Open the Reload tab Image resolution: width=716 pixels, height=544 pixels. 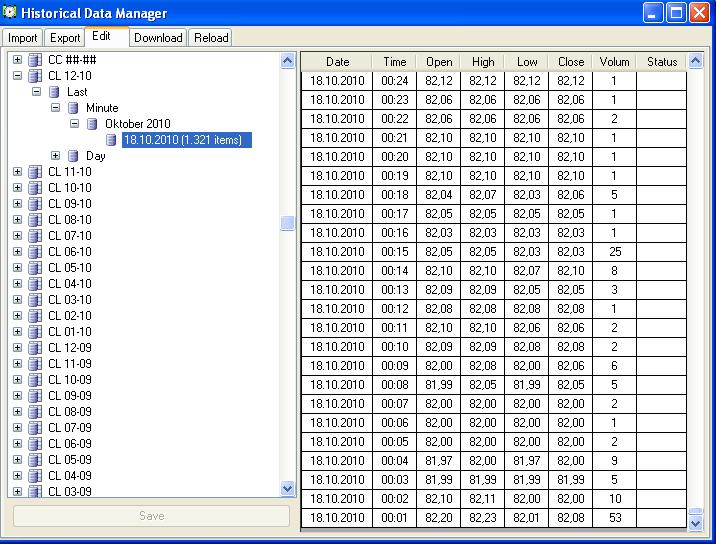[211, 37]
